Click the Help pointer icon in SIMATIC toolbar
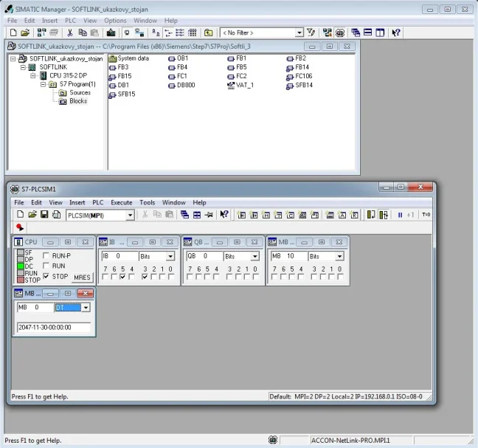Image resolution: width=478 pixels, height=448 pixels. (x=396, y=32)
